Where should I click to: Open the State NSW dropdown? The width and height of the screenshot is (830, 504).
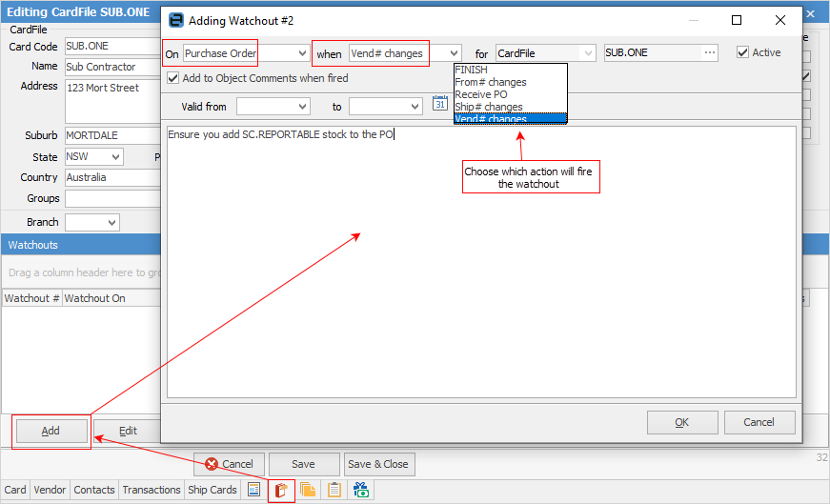coord(116,156)
